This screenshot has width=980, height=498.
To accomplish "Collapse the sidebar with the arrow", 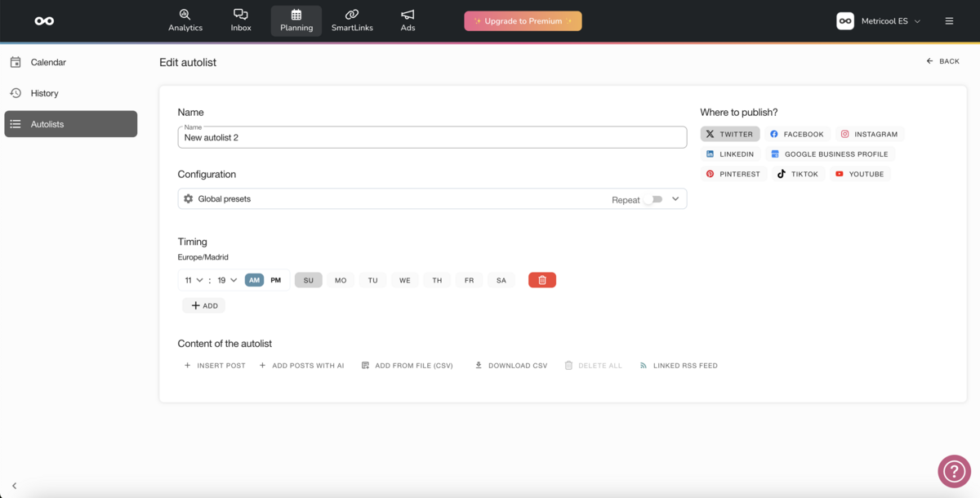I will tap(14, 486).
